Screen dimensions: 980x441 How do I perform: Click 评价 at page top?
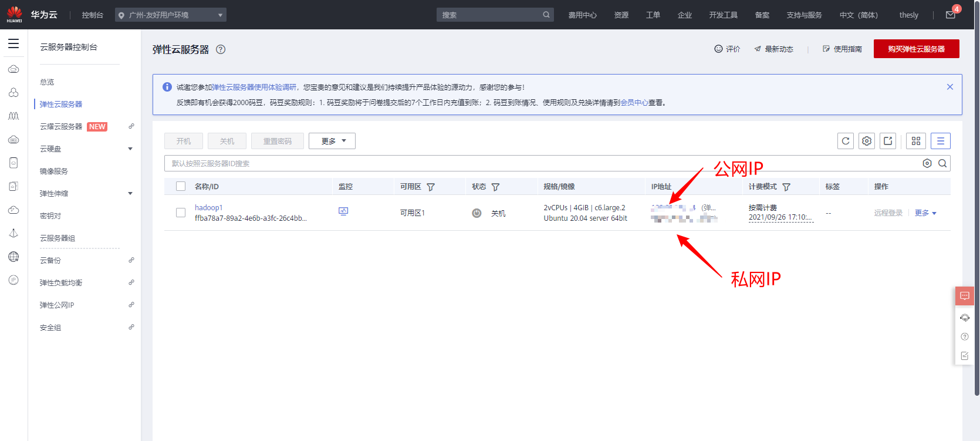tap(728, 49)
